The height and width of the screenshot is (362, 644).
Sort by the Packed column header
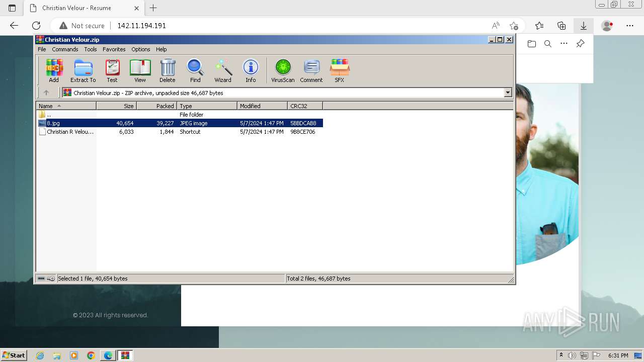pyautogui.click(x=156, y=106)
